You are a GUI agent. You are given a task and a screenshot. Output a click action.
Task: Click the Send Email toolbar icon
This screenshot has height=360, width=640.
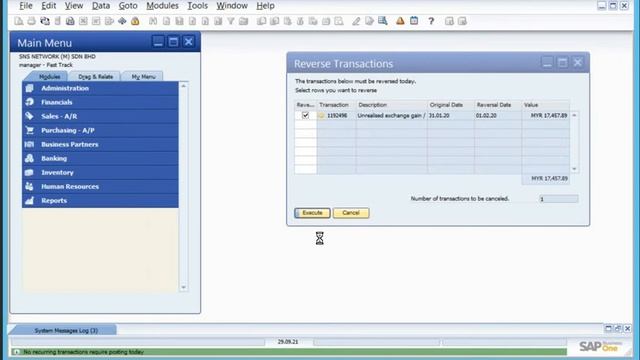coord(44,21)
